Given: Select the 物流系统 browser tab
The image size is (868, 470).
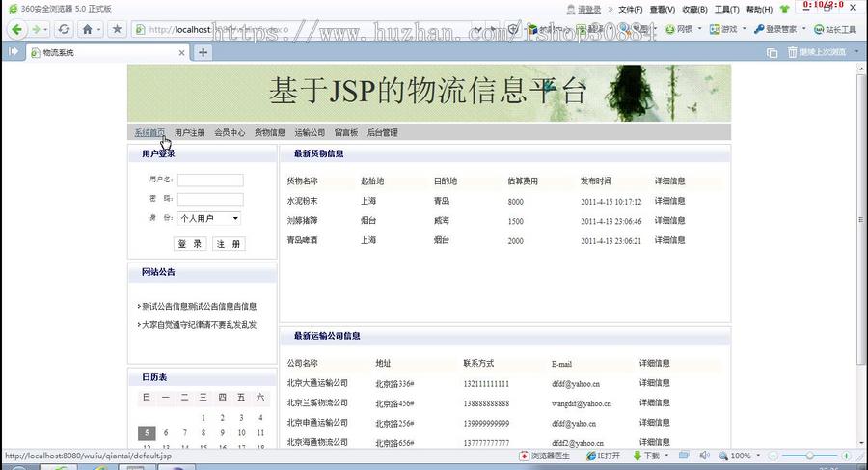Looking at the screenshot, I should [107, 53].
